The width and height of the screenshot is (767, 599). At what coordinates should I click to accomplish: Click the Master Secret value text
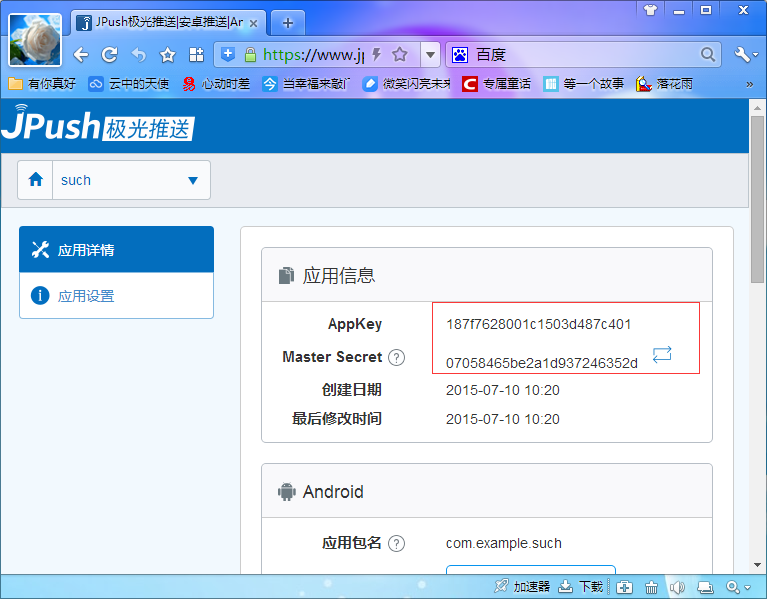(x=541, y=363)
